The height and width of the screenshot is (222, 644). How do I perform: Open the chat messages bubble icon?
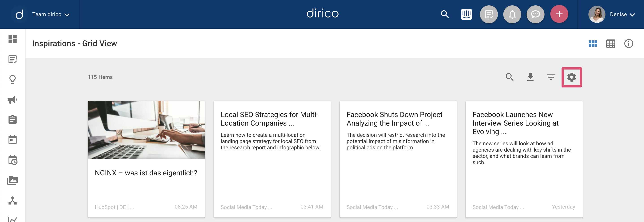pos(535,14)
